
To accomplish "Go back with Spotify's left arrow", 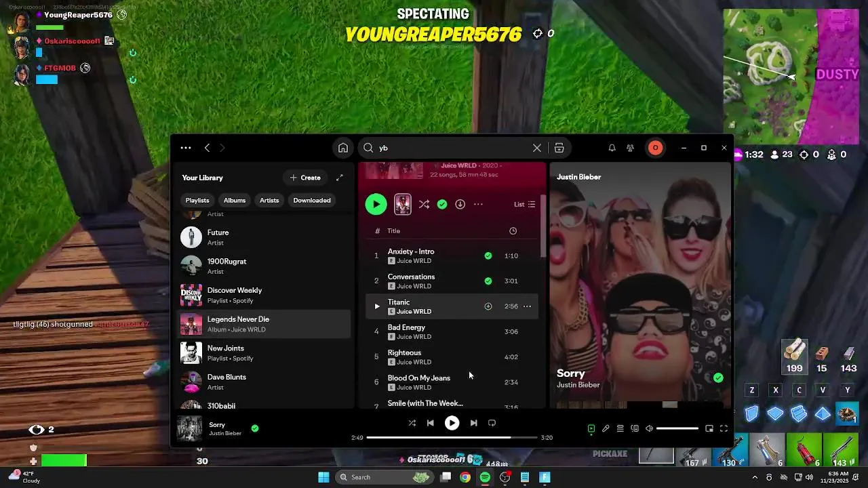I will coord(208,148).
